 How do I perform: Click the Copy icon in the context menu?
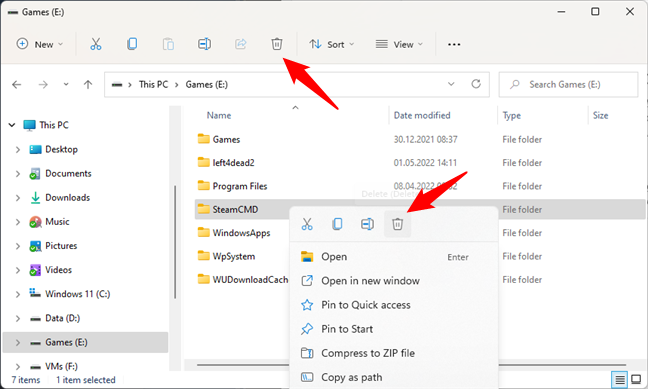pyautogui.click(x=337, y=224)
